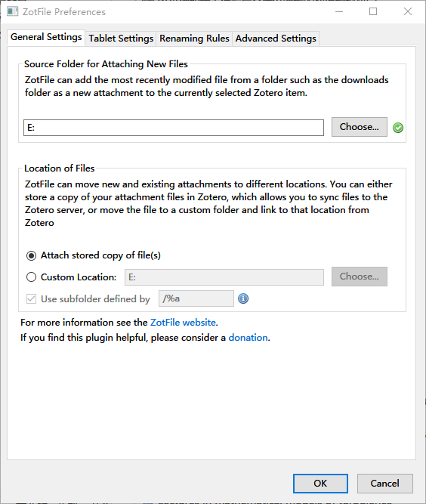Screen dimensions: 426x504
Task: Switch to the Tablet Settings tab
Action: tap(121, 39)
